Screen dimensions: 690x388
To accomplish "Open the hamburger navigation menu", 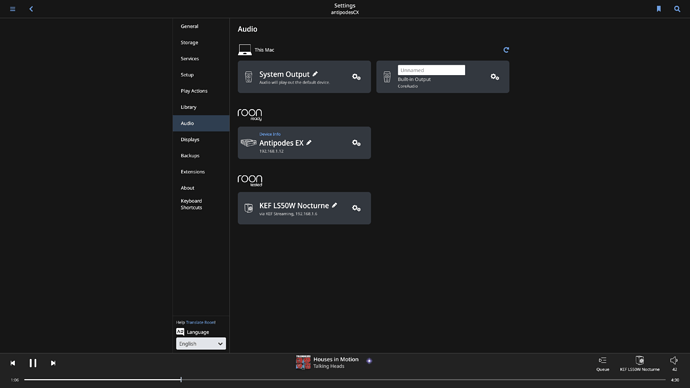I will [x=13, y=9].
